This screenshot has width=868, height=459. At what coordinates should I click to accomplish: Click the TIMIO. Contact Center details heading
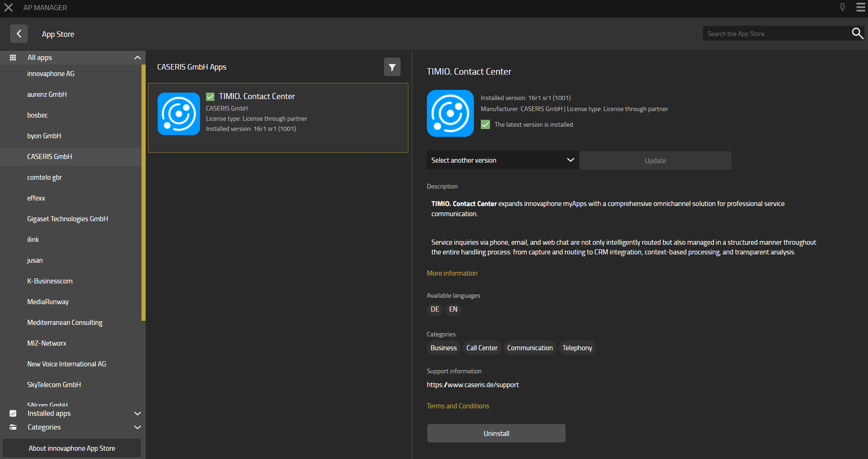click(469, 71)
